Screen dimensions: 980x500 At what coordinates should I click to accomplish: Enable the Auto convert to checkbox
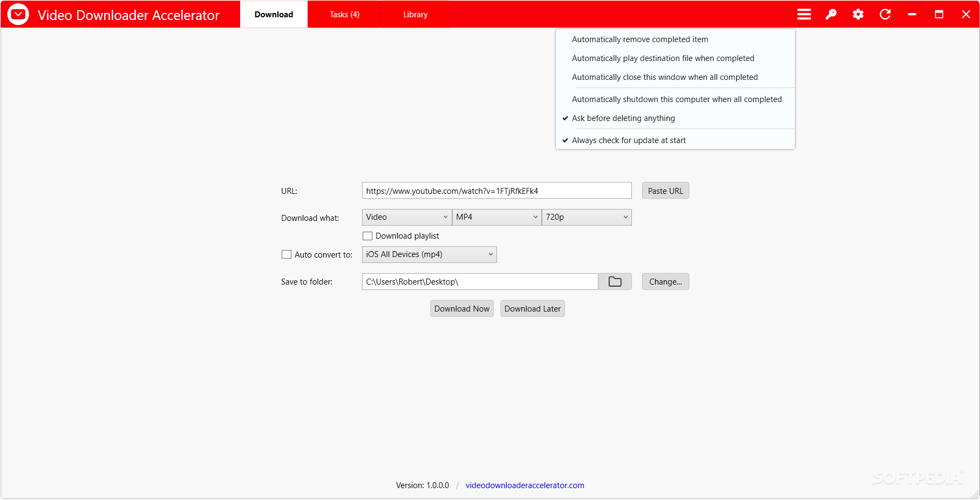pos(287,254)
